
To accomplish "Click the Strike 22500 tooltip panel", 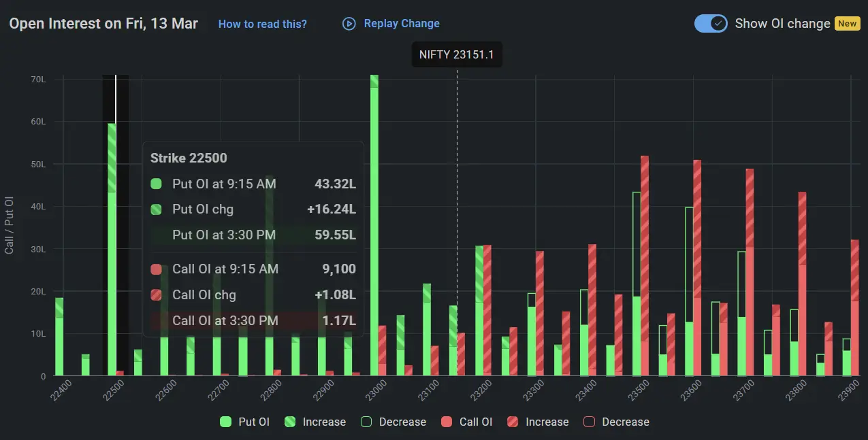I will pos(253,238).
